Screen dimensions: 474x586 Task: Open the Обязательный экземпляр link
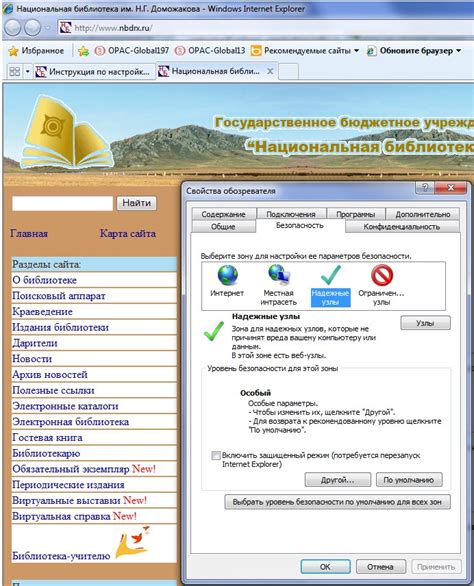[x=71, y=469]
